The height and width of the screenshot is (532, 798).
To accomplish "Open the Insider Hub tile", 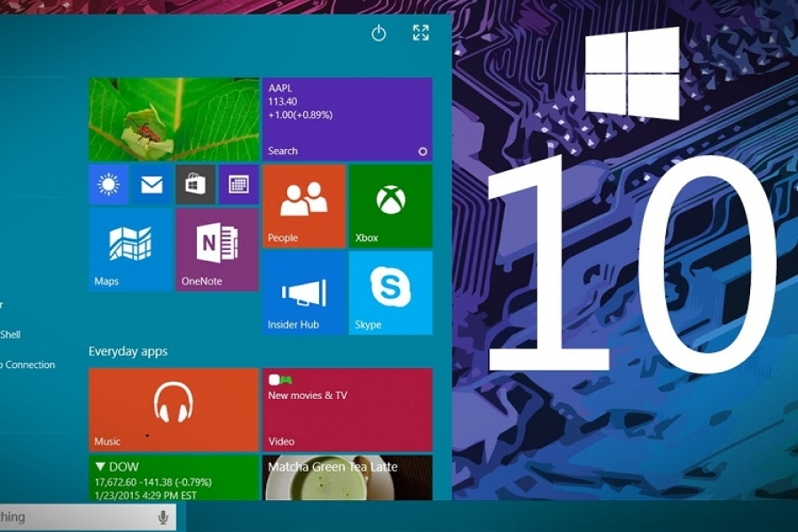I will click(x=304, y=293).
